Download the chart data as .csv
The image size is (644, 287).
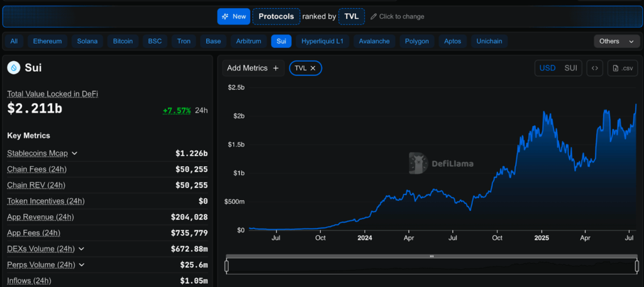(x=623, y=68)
